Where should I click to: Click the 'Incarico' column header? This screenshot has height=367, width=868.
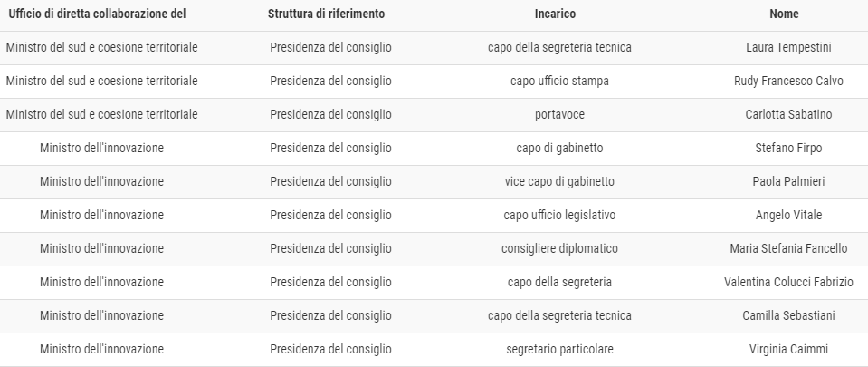555,14
